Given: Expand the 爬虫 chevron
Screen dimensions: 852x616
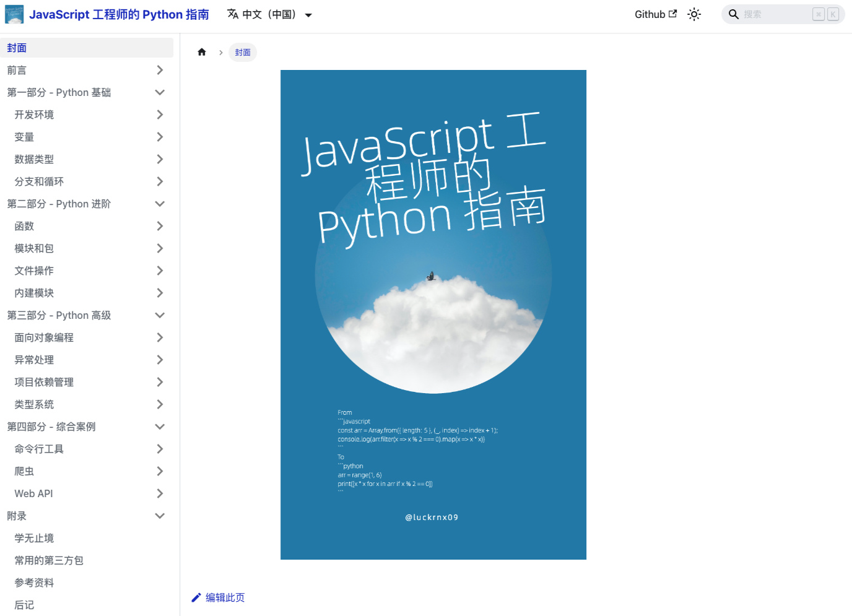Looking at the screenshot, I should coord(160,471).
